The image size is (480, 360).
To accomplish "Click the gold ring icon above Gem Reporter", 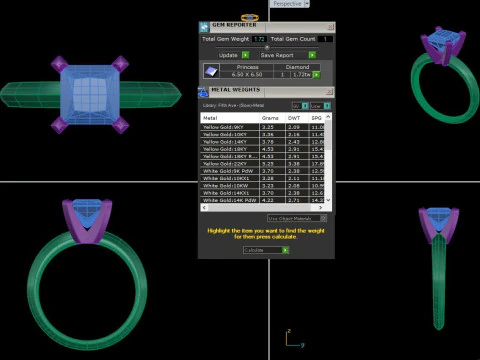I will (x=250, y=18).
